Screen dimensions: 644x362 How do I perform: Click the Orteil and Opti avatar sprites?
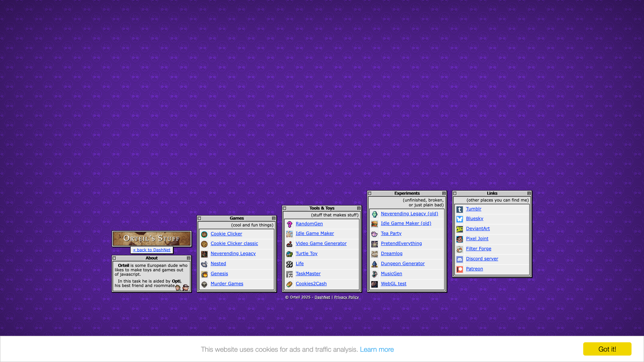coord(182,288)
